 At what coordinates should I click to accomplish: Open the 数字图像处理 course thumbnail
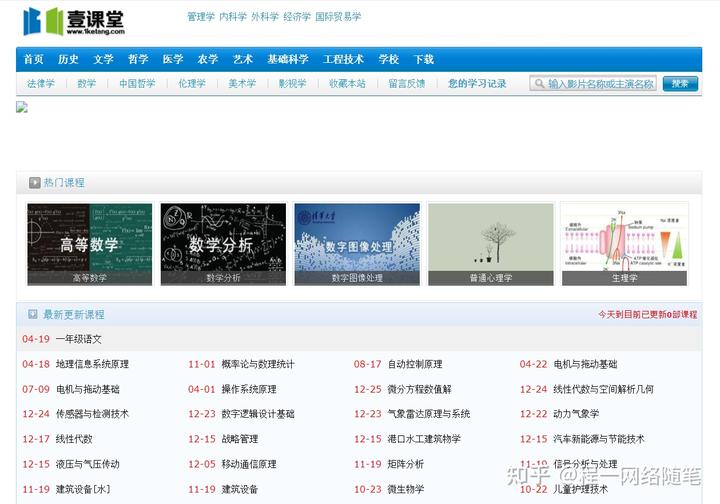coord(357,244)
